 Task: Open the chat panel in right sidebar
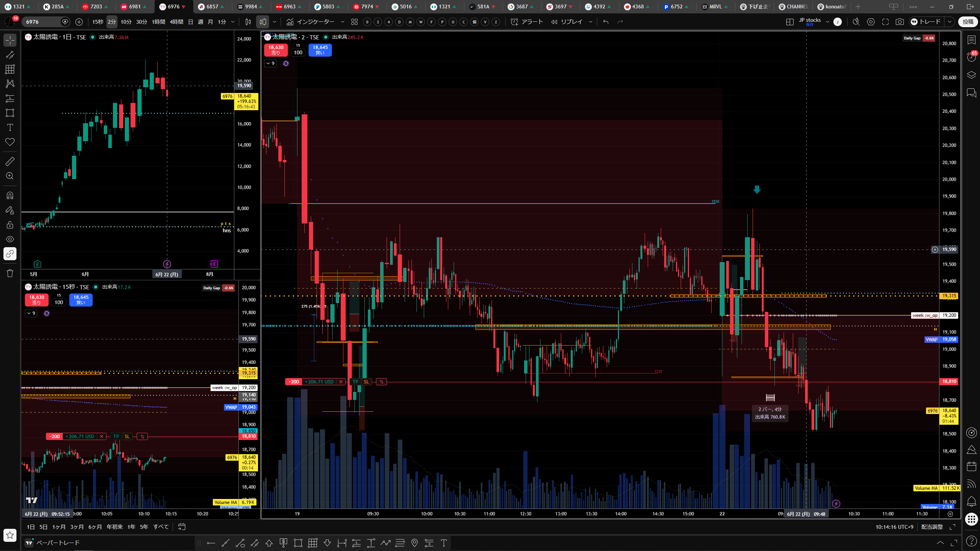coord(971,93)
